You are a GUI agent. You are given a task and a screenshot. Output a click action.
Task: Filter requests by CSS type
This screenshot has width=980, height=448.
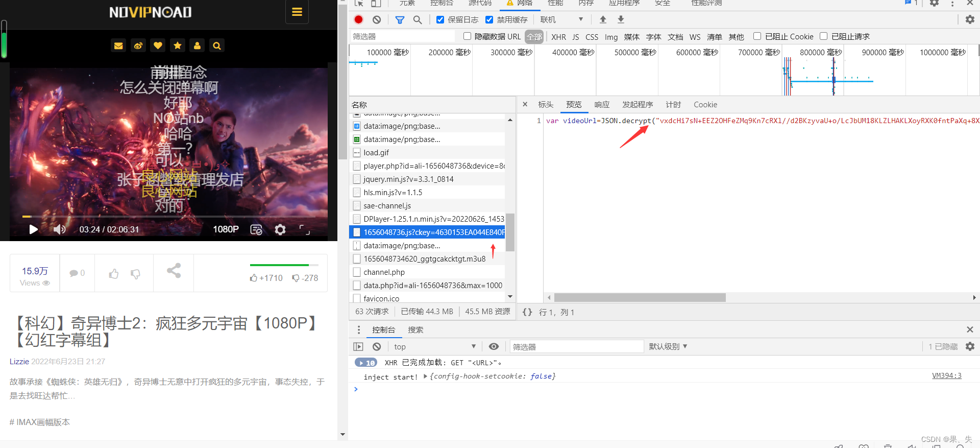coord(592,37)
